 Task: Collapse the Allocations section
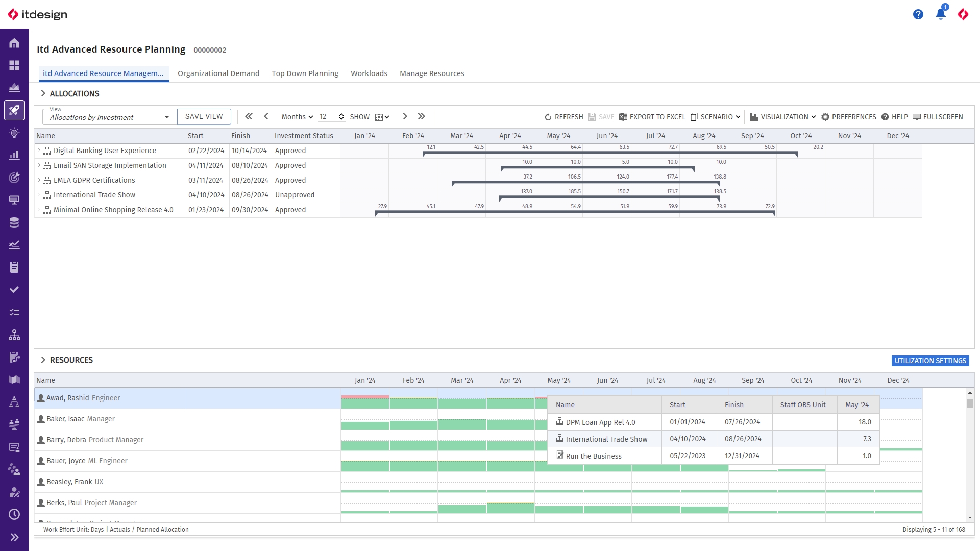[43, 93]
